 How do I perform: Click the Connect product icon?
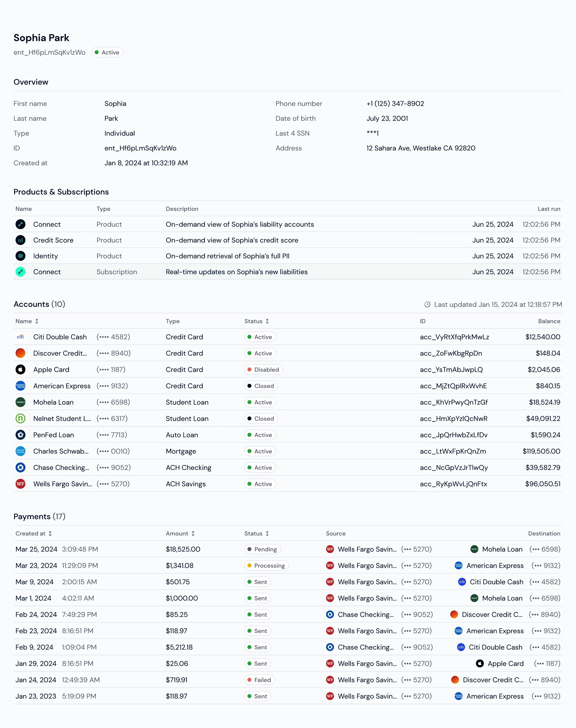point(20,224)
